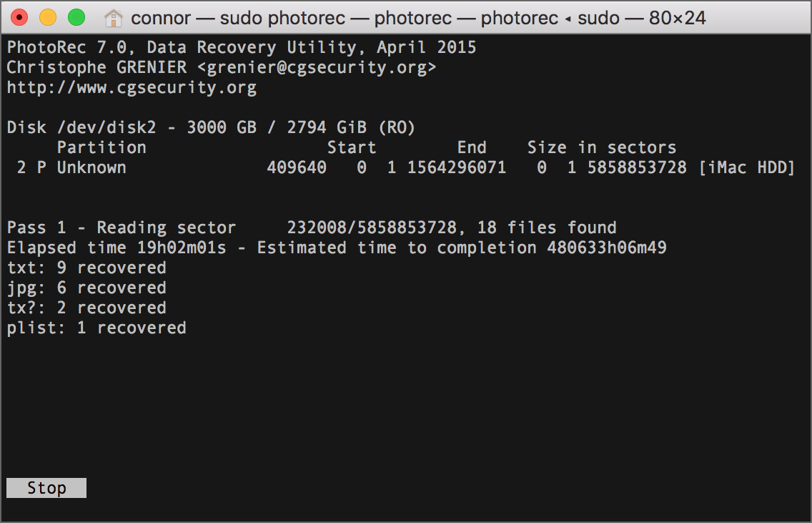This screenshot has height=523, width=812.
Task: Click the Stop button to halt recovery
Action: (x=46, y=487)
